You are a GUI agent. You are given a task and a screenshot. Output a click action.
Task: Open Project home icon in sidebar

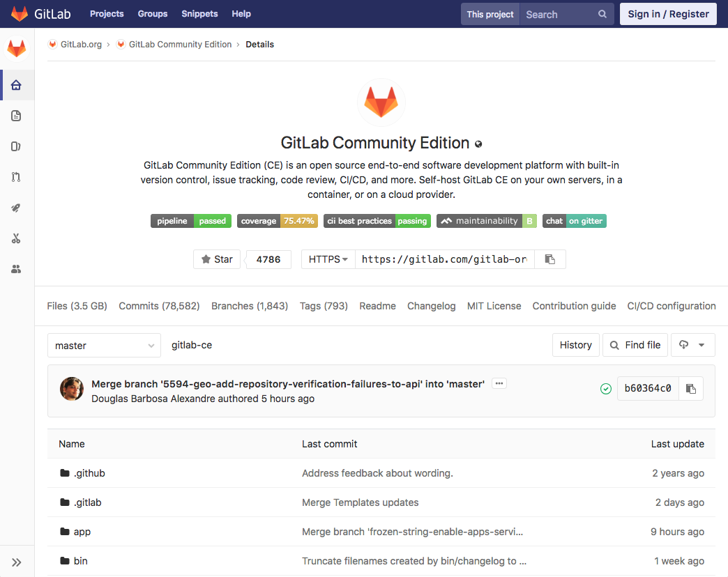pyautogui.click(x=17, y=85)
